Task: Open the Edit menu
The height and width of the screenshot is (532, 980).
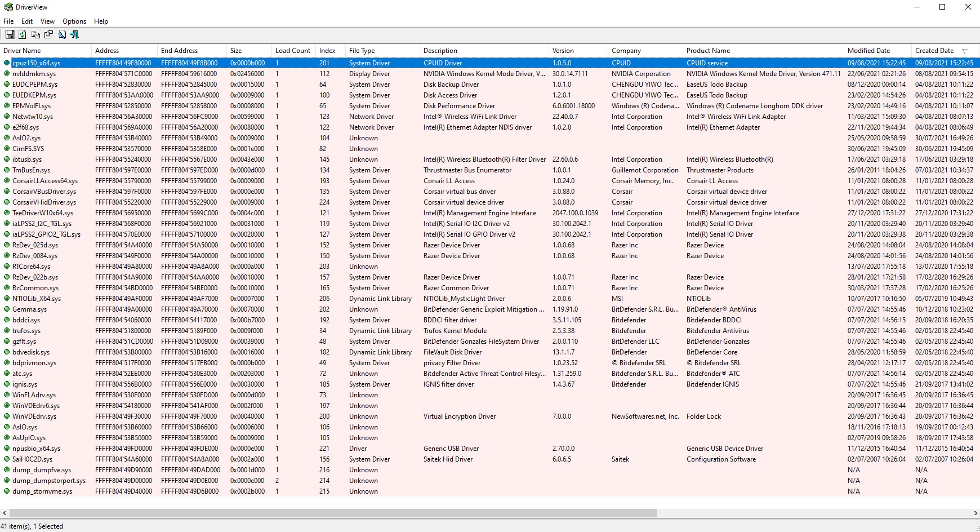Action: (x=27, y=21)
